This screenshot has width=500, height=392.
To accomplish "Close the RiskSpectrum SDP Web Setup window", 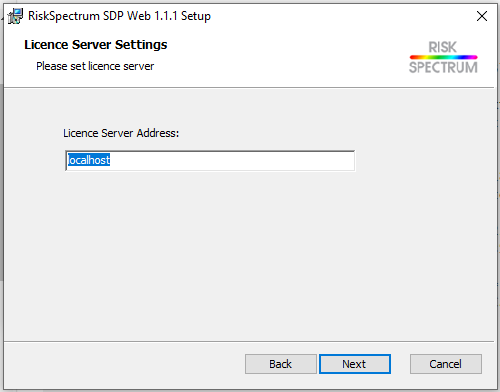I will pyautogui.click(x=482, y=16).
